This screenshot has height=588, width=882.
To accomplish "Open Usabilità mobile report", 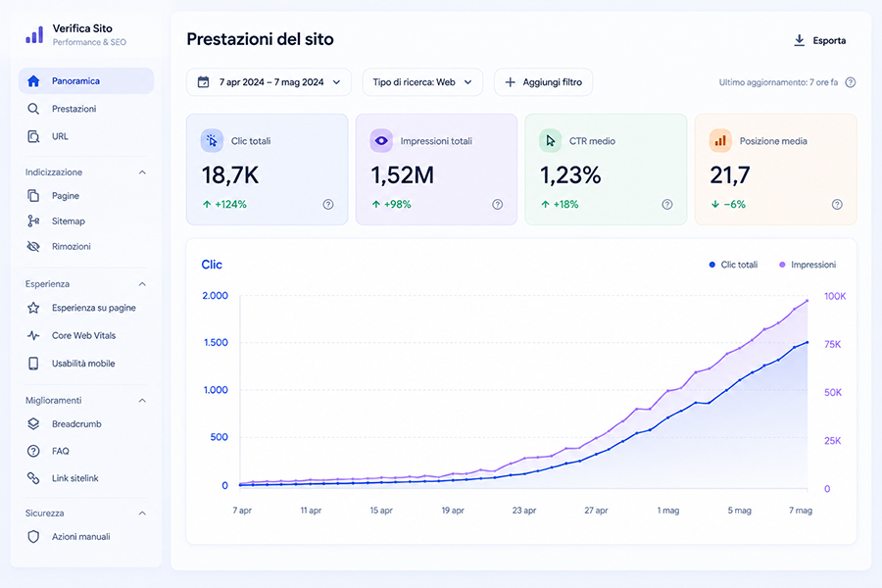I will pos(86,364).
